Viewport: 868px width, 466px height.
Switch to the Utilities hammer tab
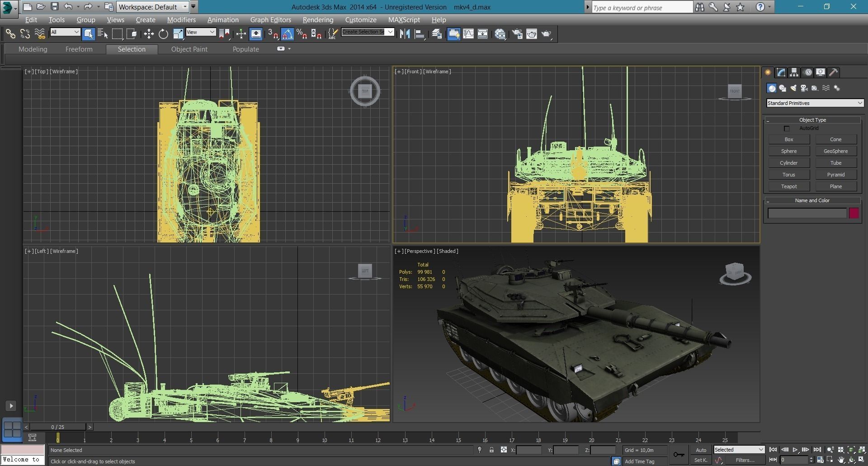coord(834,72)
